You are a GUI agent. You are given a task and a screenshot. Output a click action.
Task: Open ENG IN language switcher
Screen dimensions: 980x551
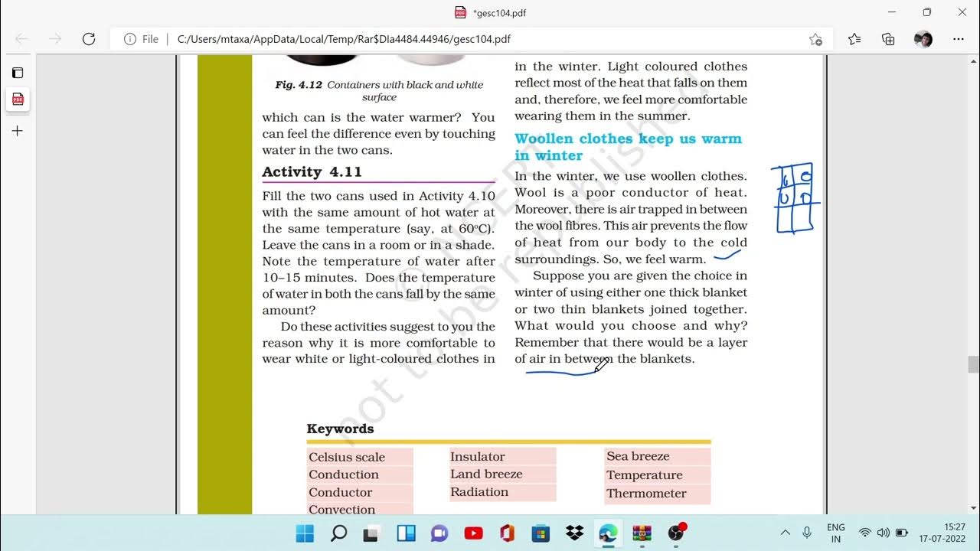point(836,533)
